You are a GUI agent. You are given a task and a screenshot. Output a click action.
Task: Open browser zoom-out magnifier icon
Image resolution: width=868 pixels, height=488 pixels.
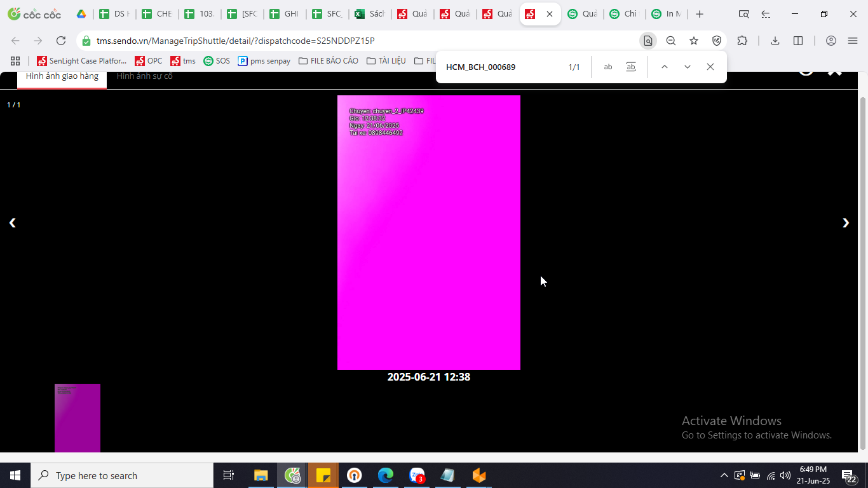(x=671, y=41)
